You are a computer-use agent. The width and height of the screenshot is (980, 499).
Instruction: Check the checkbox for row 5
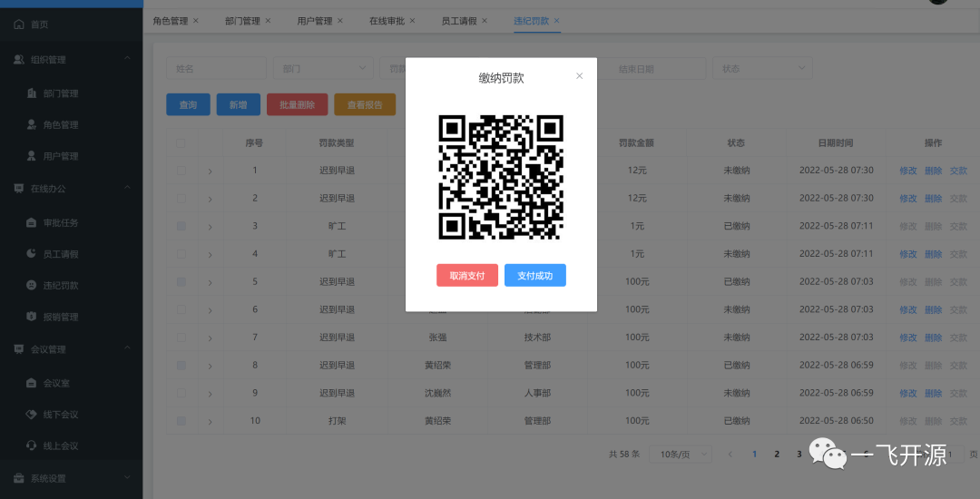click(181, 281)
